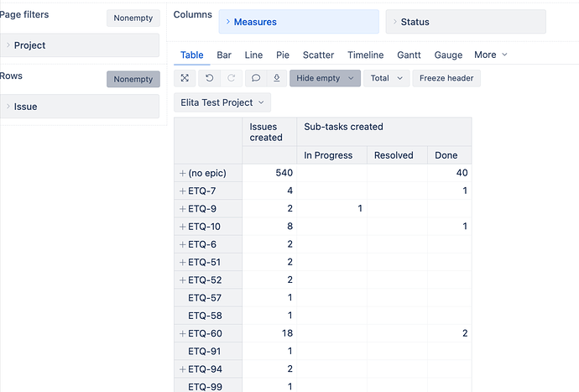The height and width of the screenshot is (392, 579).
Task: Expand the (no epic) row
Action: pyautogui.click(x=182, y=173)
